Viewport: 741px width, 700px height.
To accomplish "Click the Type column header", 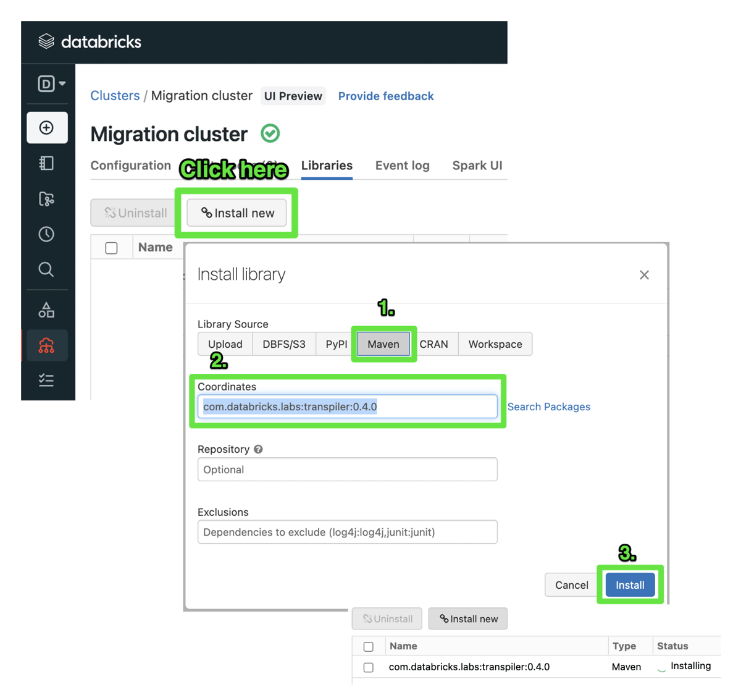I will pyautogui.click(x=624, y=646).
